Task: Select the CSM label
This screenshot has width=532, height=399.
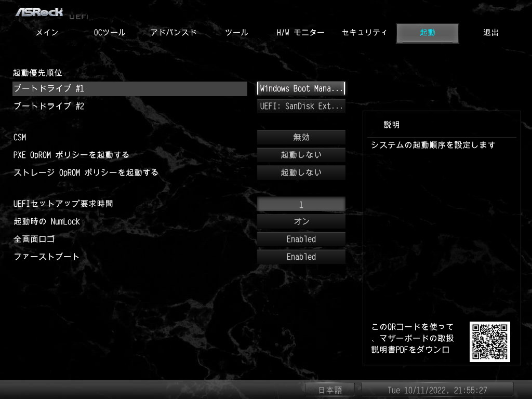Action: pos(20,137)
